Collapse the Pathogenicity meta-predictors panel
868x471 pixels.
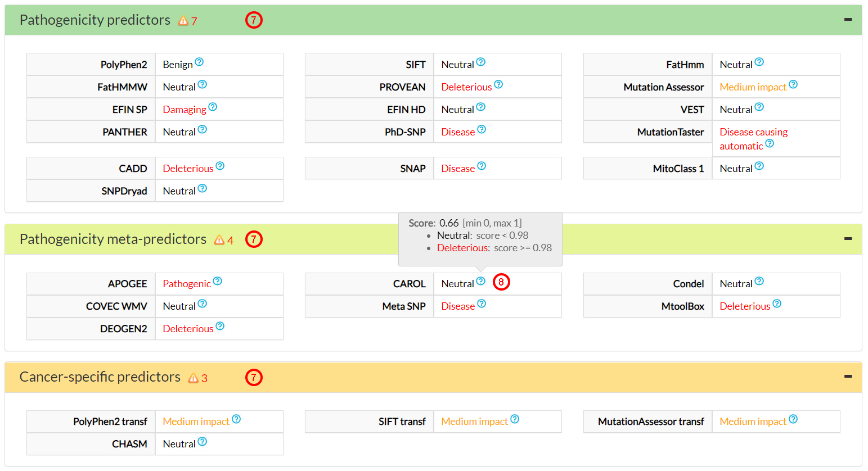(x=848, y=239)
